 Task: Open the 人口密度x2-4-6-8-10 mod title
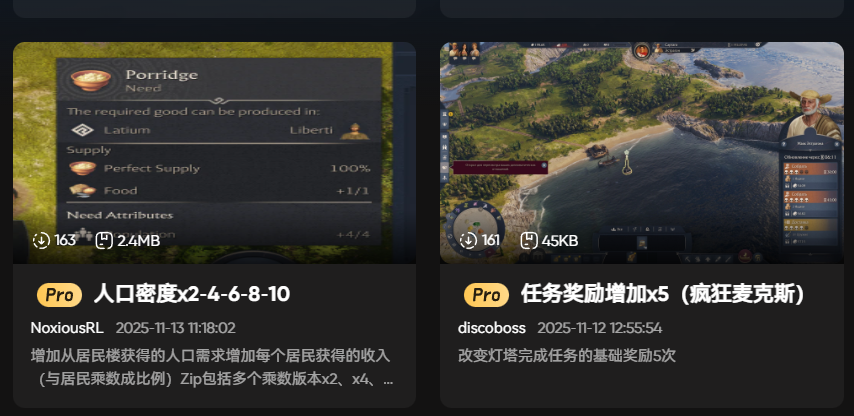[192, 295]
